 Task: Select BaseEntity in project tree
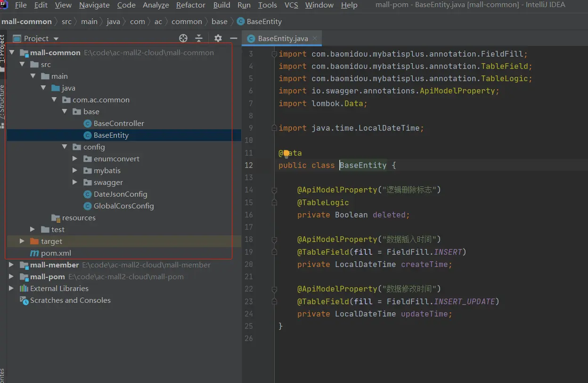point(111,135)
